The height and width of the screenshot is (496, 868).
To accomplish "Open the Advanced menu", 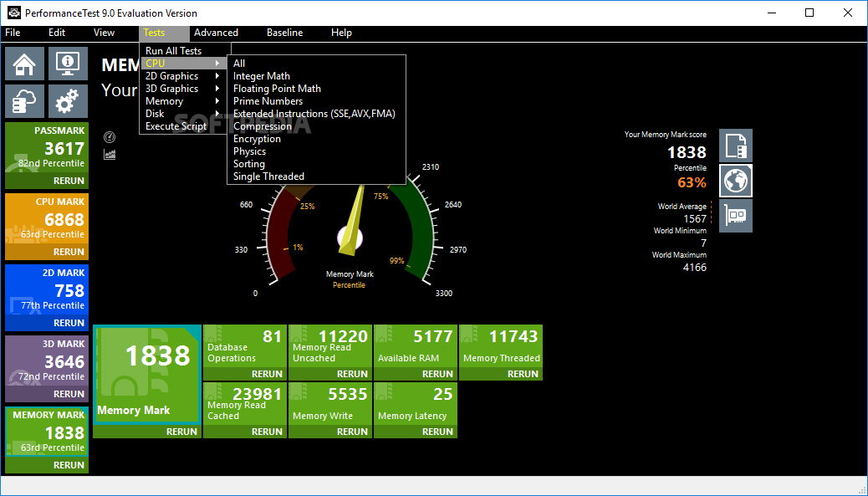I will (x=216, y=33).
